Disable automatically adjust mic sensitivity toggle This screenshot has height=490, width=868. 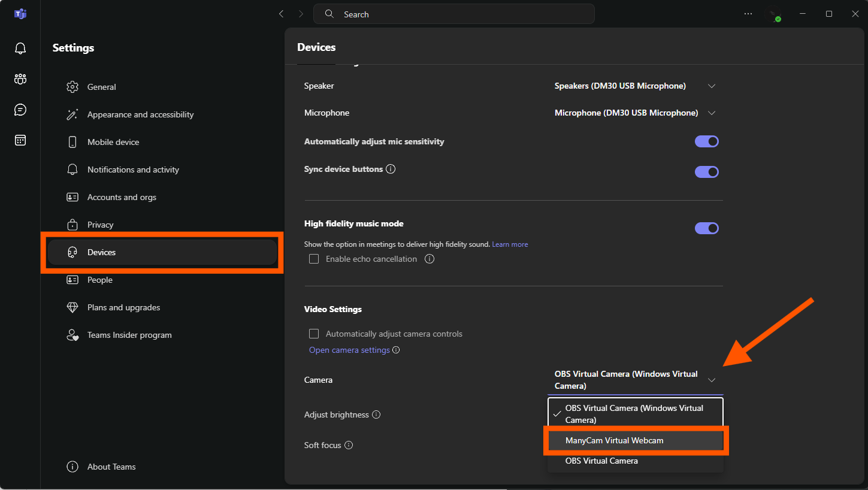pos(706,141)
